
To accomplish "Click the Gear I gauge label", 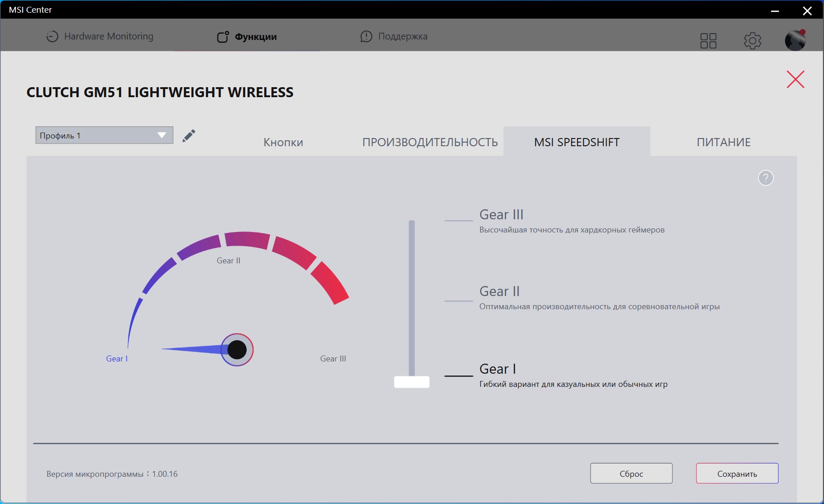I will [x=117, y=359].
